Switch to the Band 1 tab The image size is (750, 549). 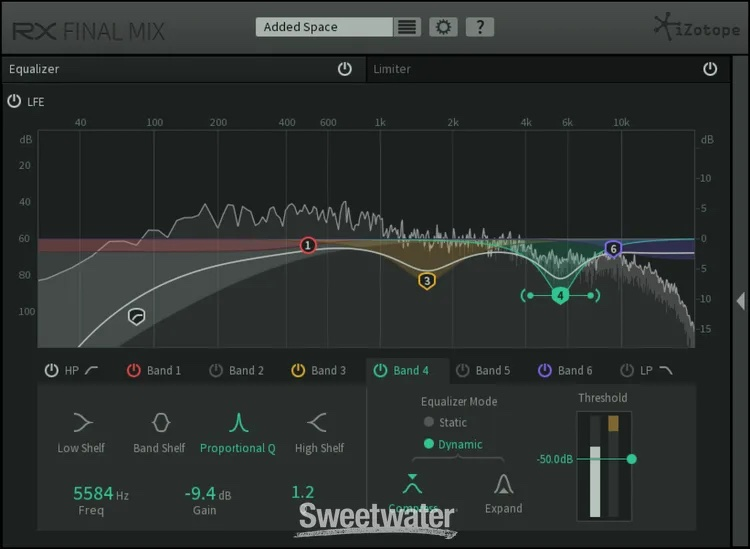point(164,371)
